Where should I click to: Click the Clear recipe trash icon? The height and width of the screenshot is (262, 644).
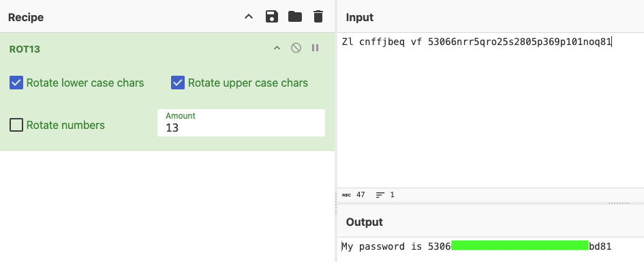pyautogui.click(x=318, y=17)
